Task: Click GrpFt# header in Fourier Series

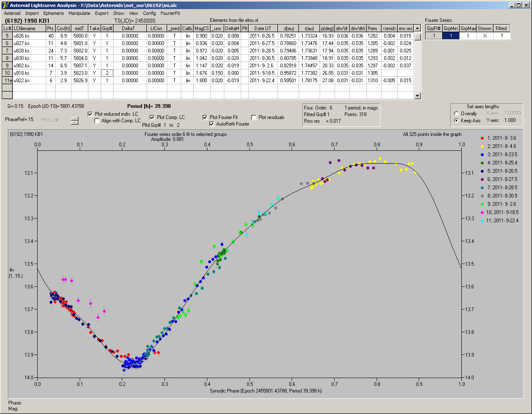Action: coord(434,29)
